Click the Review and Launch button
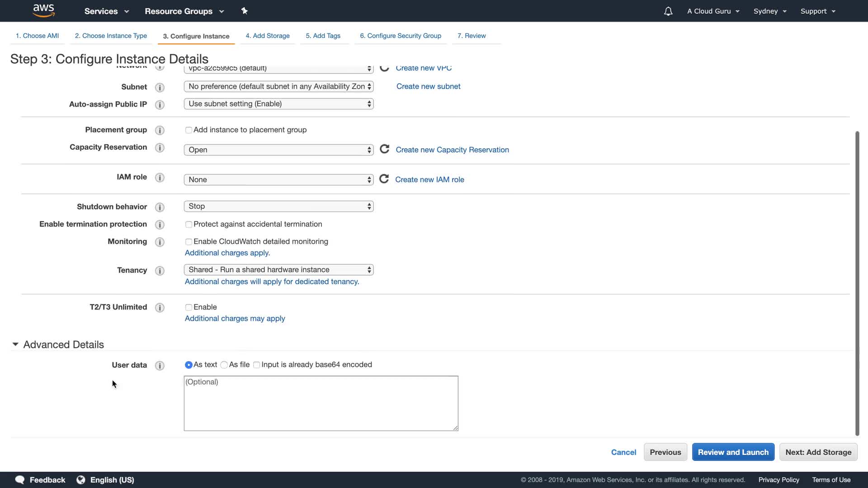The height and width of the screenshot is (488, 868). coord(733,452)
